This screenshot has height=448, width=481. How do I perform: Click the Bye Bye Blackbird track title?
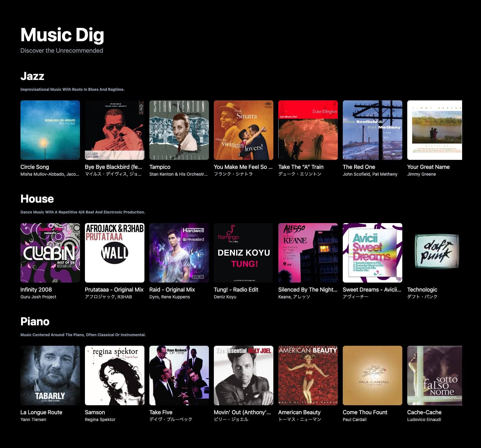[113, 167]
